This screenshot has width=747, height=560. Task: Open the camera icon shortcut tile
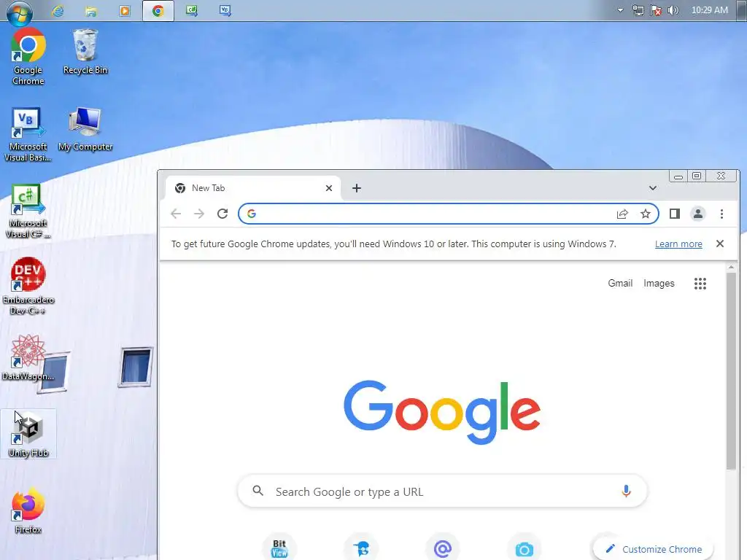coord(524,548)
